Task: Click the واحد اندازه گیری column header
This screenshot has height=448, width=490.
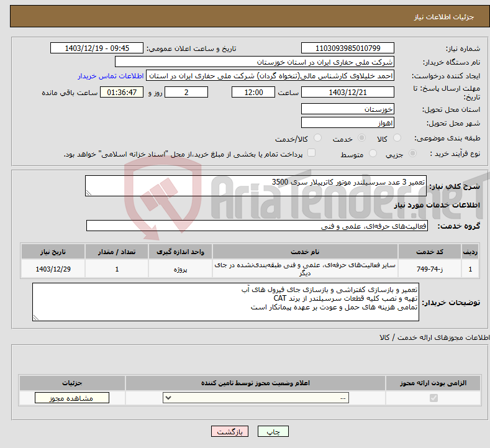Action: 180,252
